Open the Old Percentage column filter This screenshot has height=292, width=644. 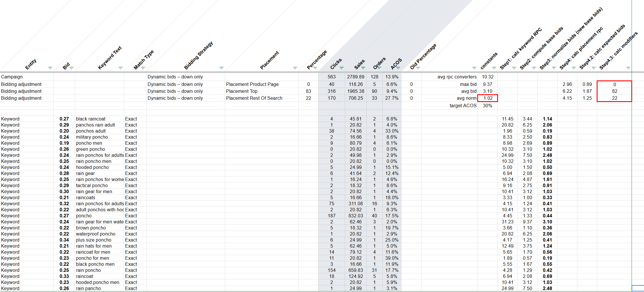pos(418,68)
